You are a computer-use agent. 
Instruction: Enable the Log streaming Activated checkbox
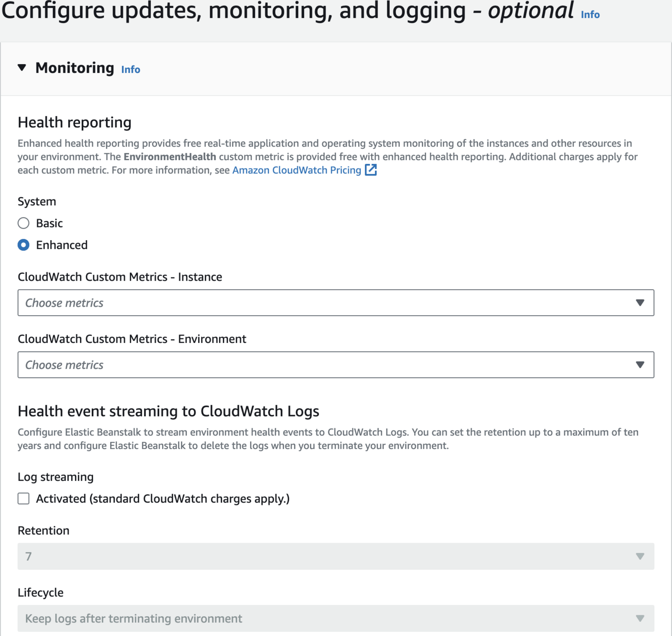click(x=24, y=498)
